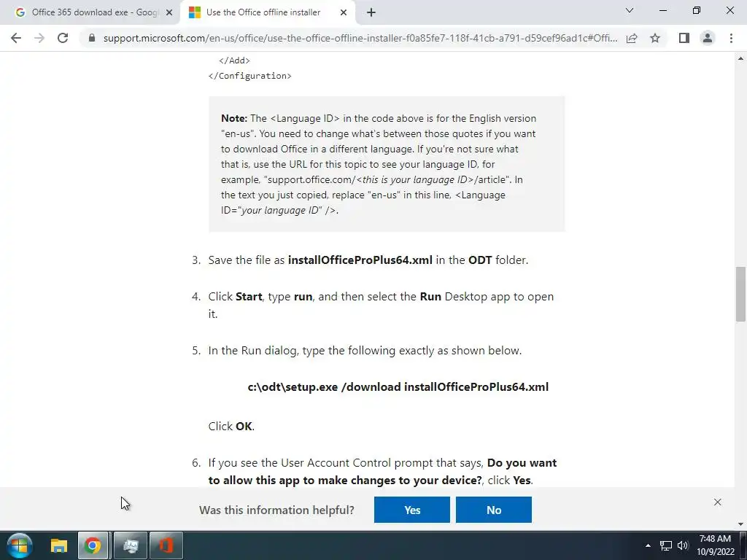Open network status tray icon

point(665,545)
